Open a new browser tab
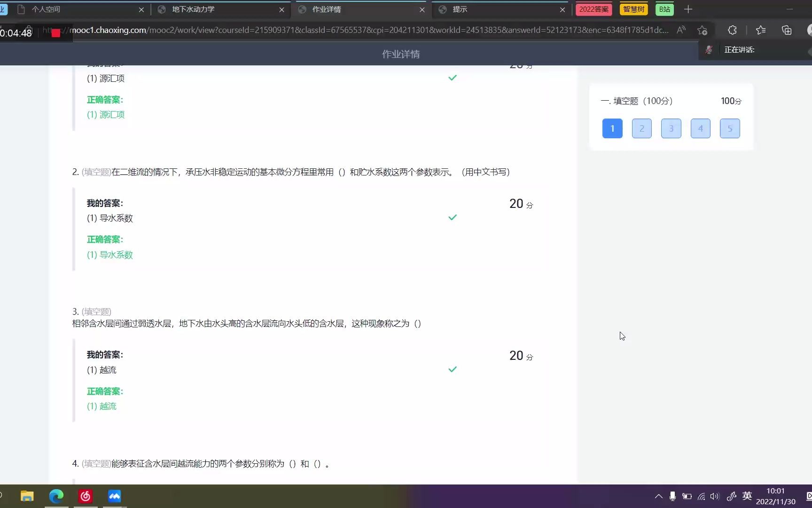The height and width of the screenshot is (508, 812). coord(688,9)
